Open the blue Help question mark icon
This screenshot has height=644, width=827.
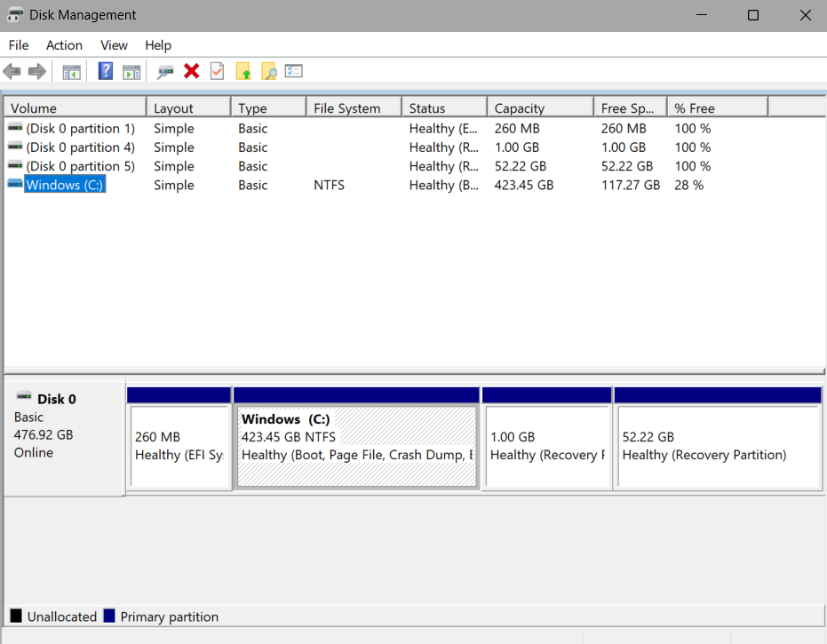click(x=106, y=71)
